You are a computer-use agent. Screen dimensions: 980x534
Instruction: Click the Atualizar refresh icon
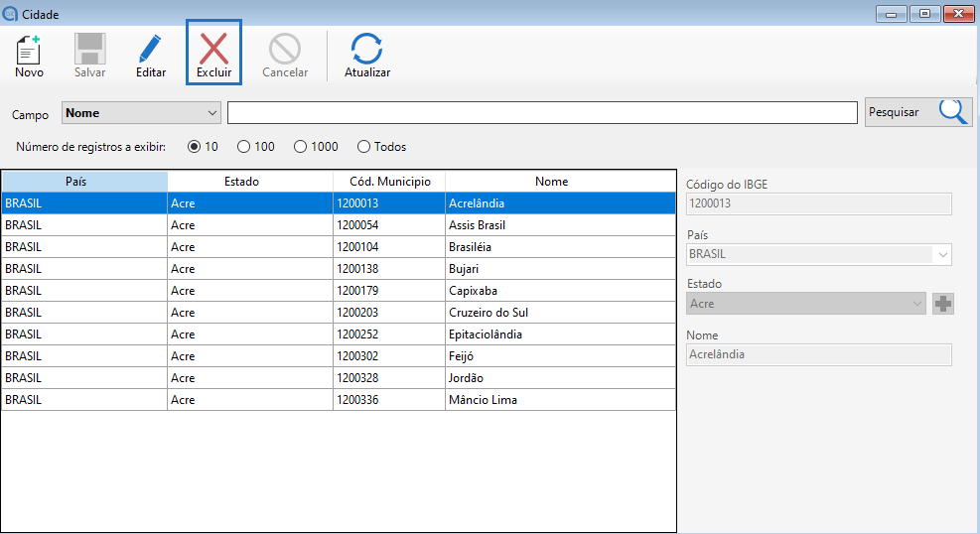click(366, 50)
